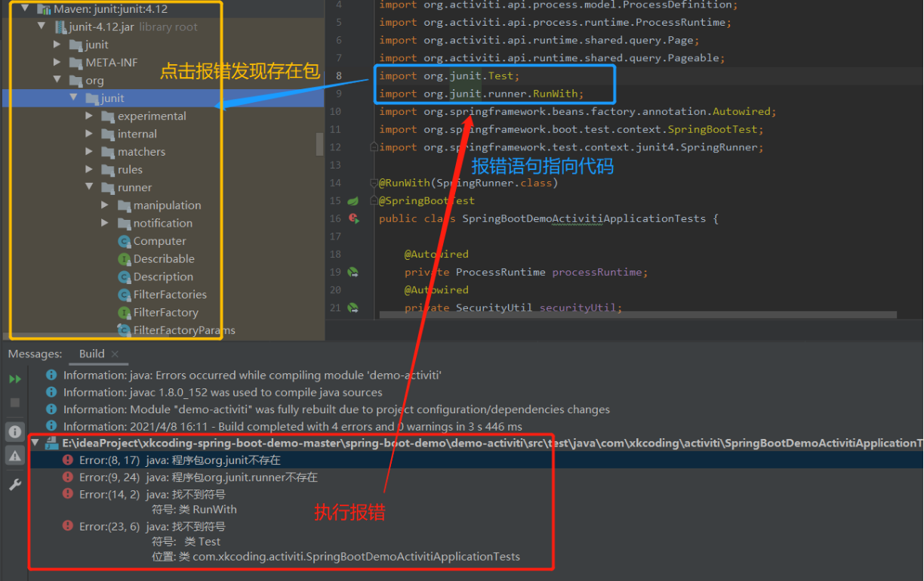Switch to the Build tab

click(x=92, y=354)
